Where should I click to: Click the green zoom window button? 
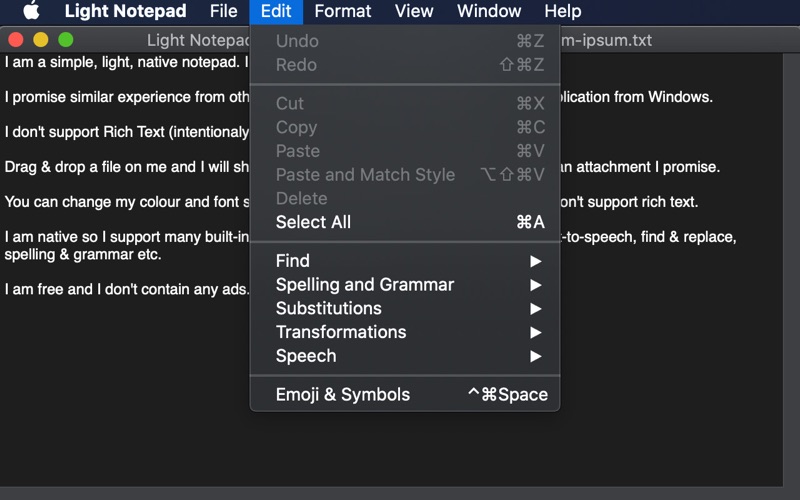coord(66,39)
